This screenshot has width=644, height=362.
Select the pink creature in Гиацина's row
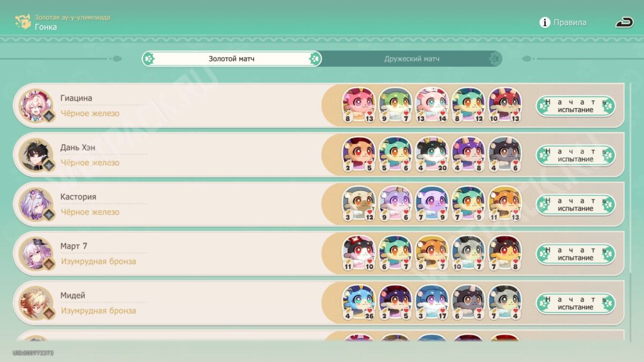[x=358, y=105]
